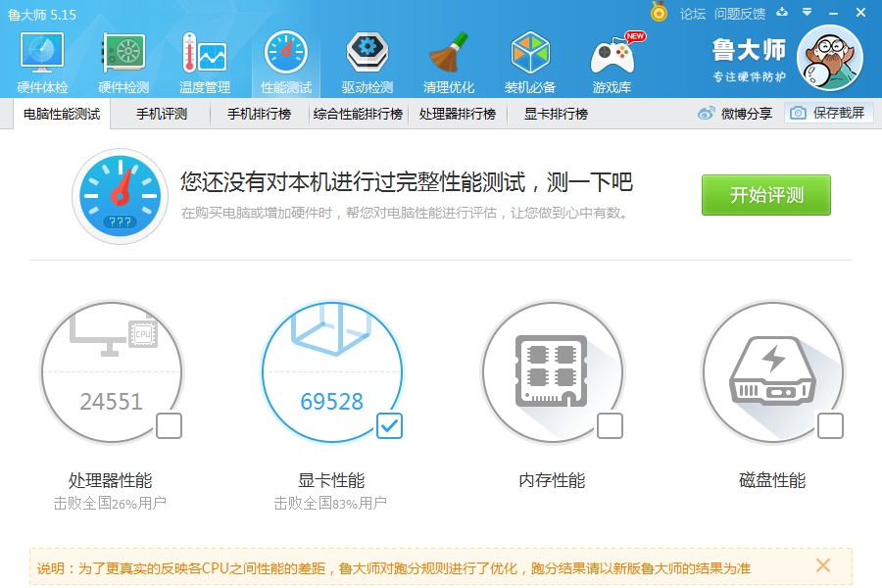
Task: Select 性能测试 performance test icon
Action: click(286, 52)
